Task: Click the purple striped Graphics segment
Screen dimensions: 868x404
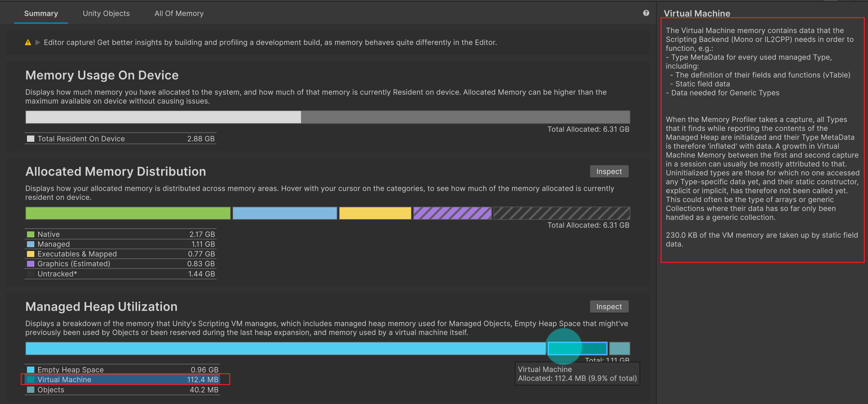Action: pos(452,213)
